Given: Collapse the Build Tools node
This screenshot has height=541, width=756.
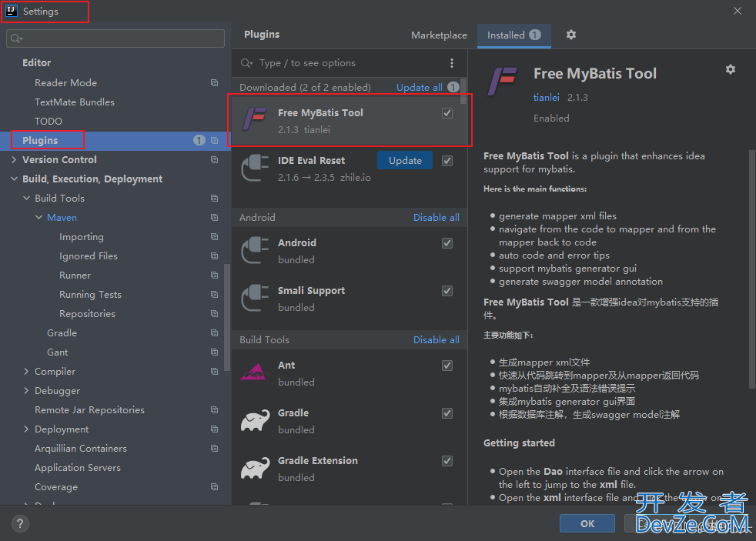Looking at the screenshot, I should point(26,199).
